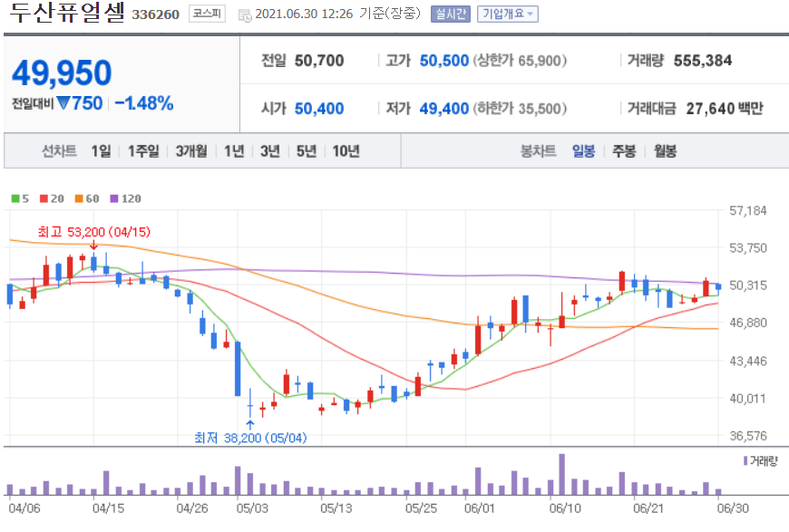Select the 3개월 line chart tab

(x=191, y=150)
